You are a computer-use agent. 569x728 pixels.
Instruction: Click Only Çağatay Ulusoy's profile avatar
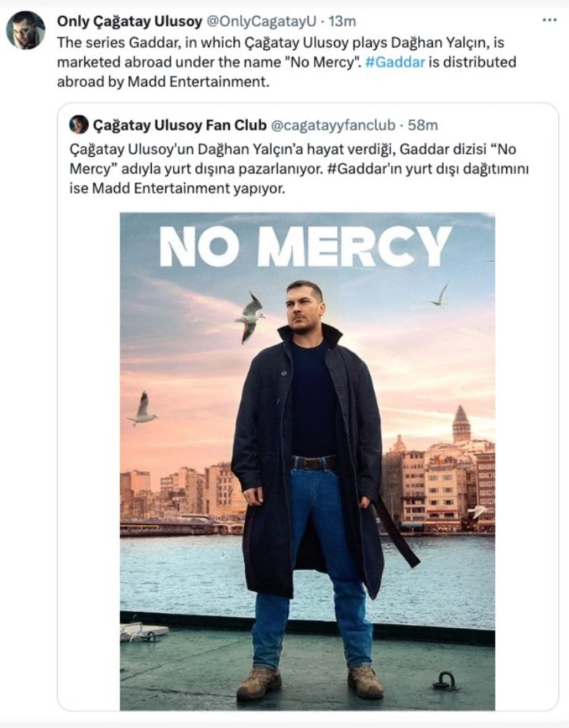tap(26, 30)
